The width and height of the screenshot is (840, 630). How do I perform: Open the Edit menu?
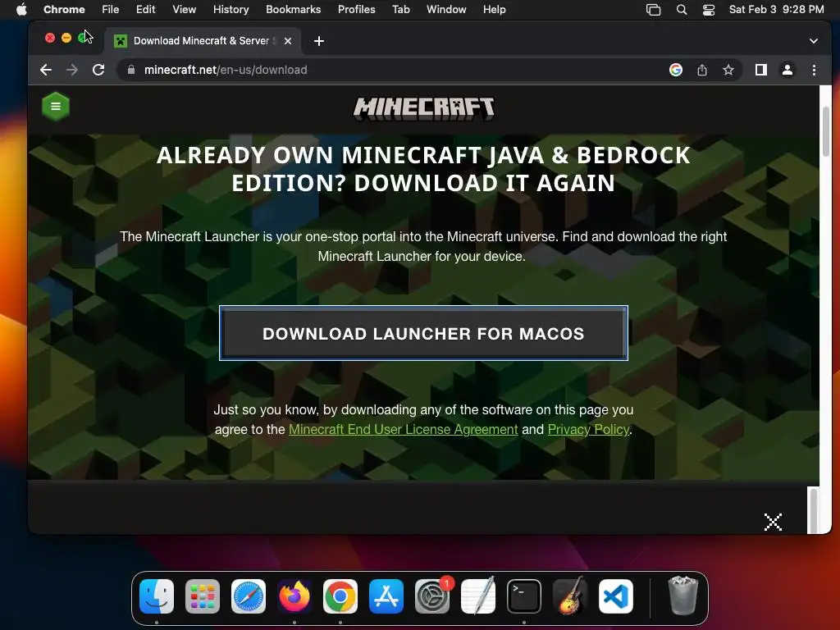[x=145, y=10]
